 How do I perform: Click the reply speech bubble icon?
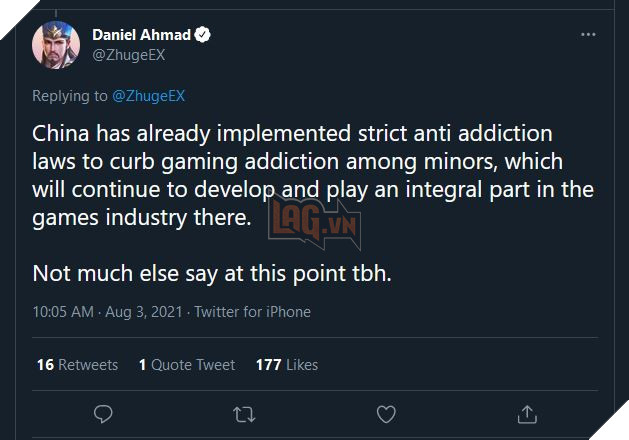[103, 413]
